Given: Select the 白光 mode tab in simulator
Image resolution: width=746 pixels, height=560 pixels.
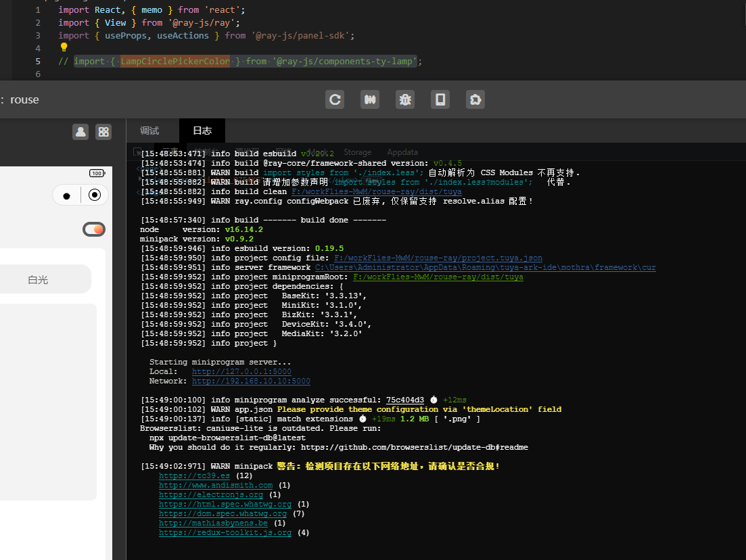Looking at the screenshot, I should click(38, 279).
